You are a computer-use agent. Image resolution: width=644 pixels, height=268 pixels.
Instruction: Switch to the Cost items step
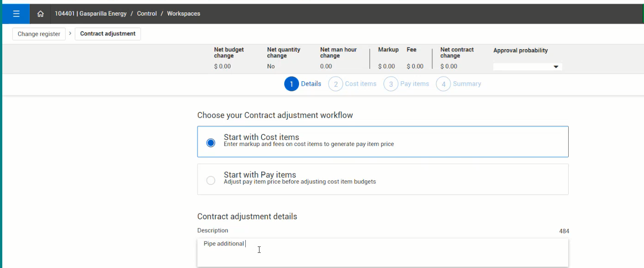(x=361, y=84)
